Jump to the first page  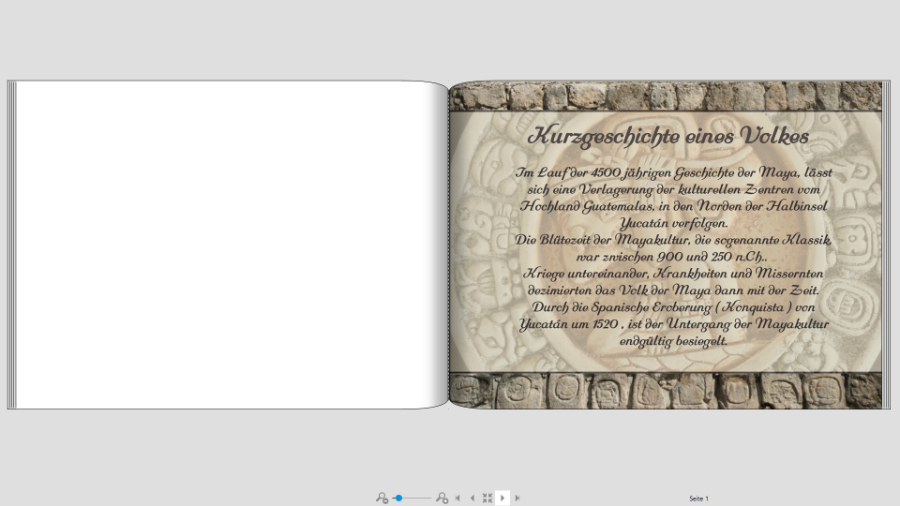pyautogui.click(x=457, y=498)
